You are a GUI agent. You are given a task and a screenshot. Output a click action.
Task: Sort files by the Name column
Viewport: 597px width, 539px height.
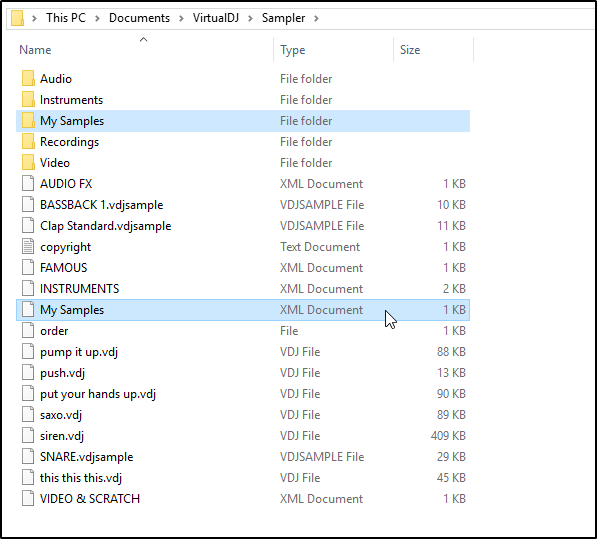[x=145, y=49]
